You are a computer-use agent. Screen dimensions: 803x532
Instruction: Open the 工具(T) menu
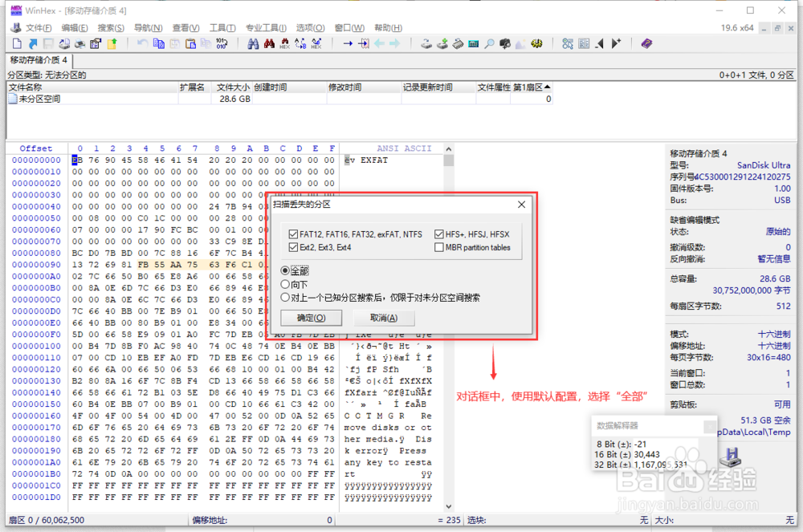(222, 27)
